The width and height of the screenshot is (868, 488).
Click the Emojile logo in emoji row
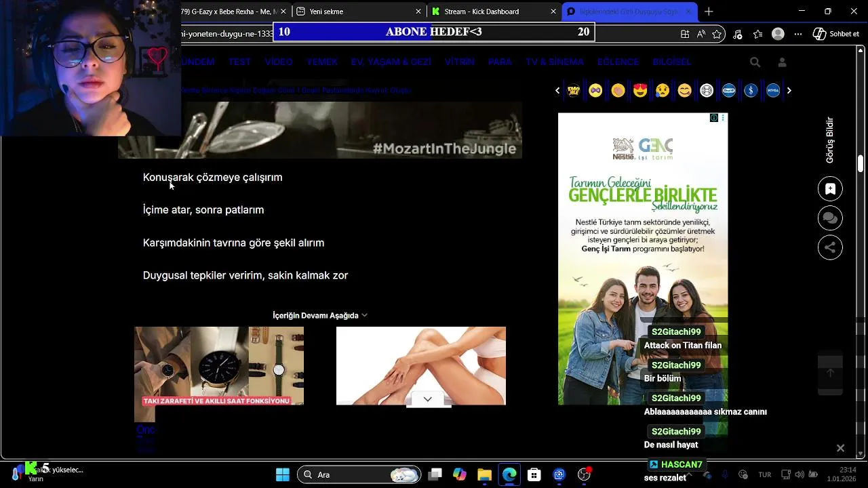point(574,90)
